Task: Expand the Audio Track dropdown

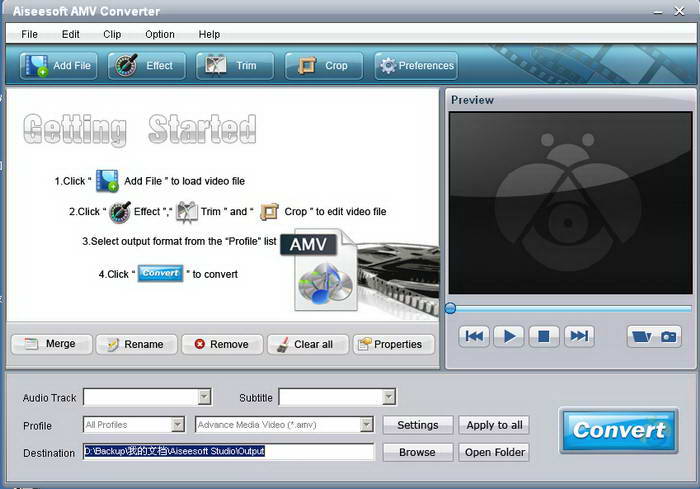Action: (204, 397)
